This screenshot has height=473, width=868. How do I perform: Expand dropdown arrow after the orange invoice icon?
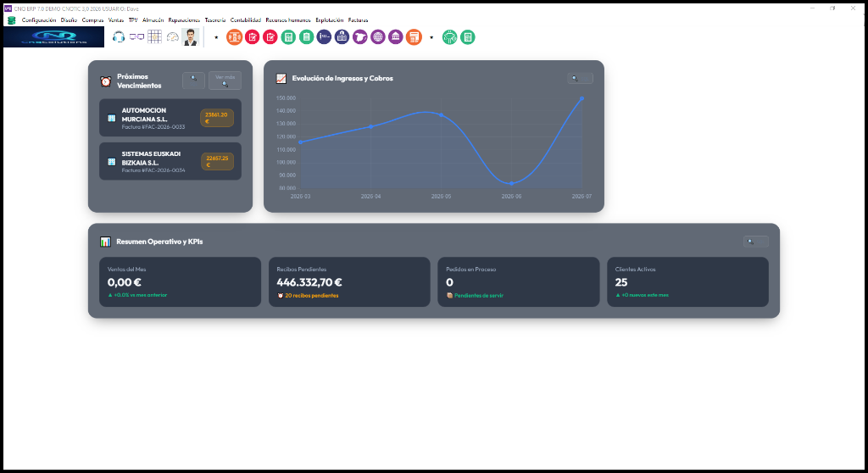pos(431,37)
